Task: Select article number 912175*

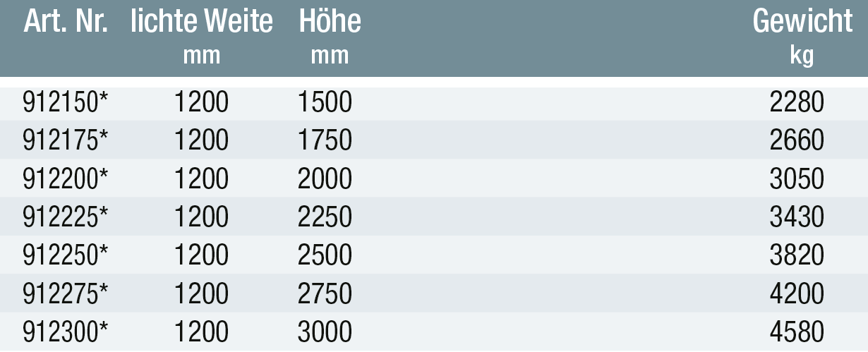Action: [x=66, y=141]
